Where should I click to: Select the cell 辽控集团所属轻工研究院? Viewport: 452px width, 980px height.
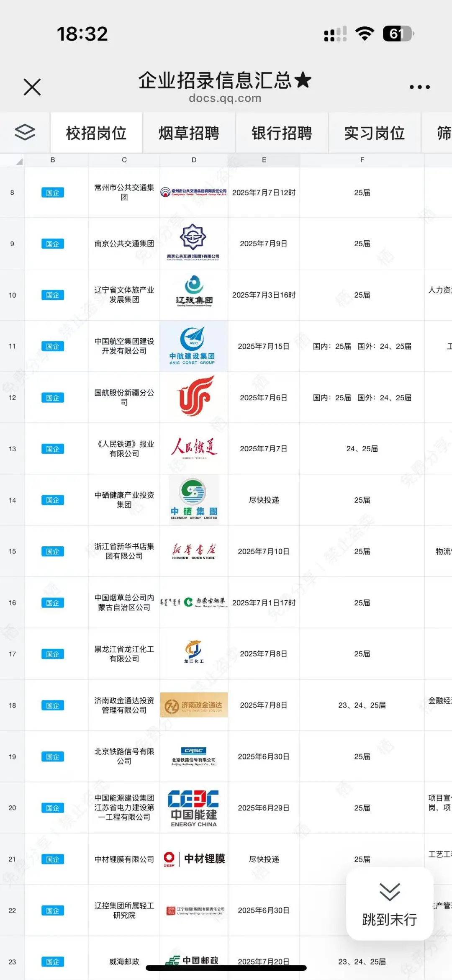124,911
